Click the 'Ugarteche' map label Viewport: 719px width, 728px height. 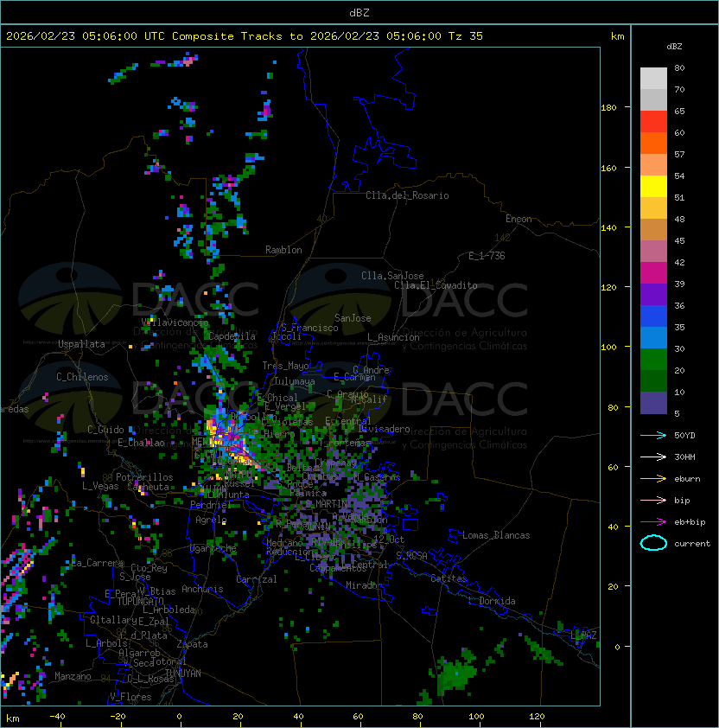(x=213, y=549)
